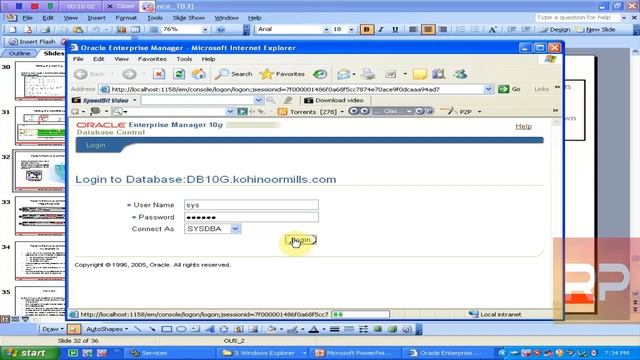Click the History icon next to Favorites
The height and width of the screenshot is (360, 640).
(320, 74)
